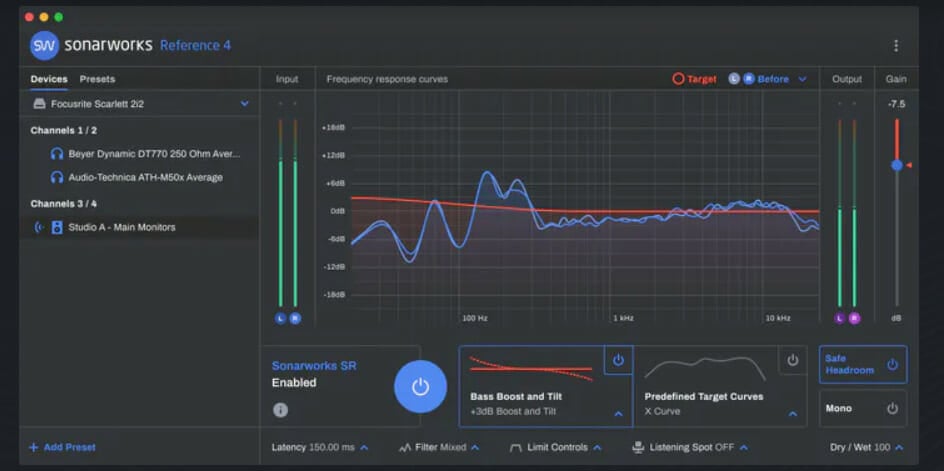Viewport: 944px width, 471px height.
Task: Click the Sonarworks SW logo
Action: (45, 46)
